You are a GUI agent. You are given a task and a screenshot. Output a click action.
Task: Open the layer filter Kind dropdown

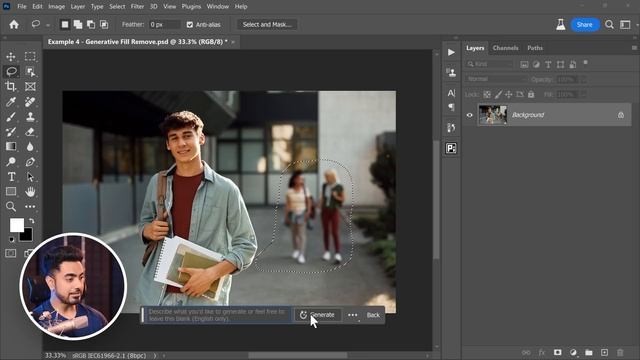(490, 64)
